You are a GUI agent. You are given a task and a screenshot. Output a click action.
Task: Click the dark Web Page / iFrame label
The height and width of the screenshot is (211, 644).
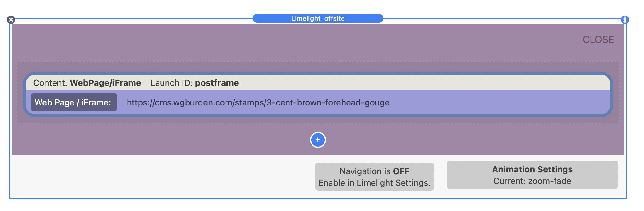(x=74, y=102)
